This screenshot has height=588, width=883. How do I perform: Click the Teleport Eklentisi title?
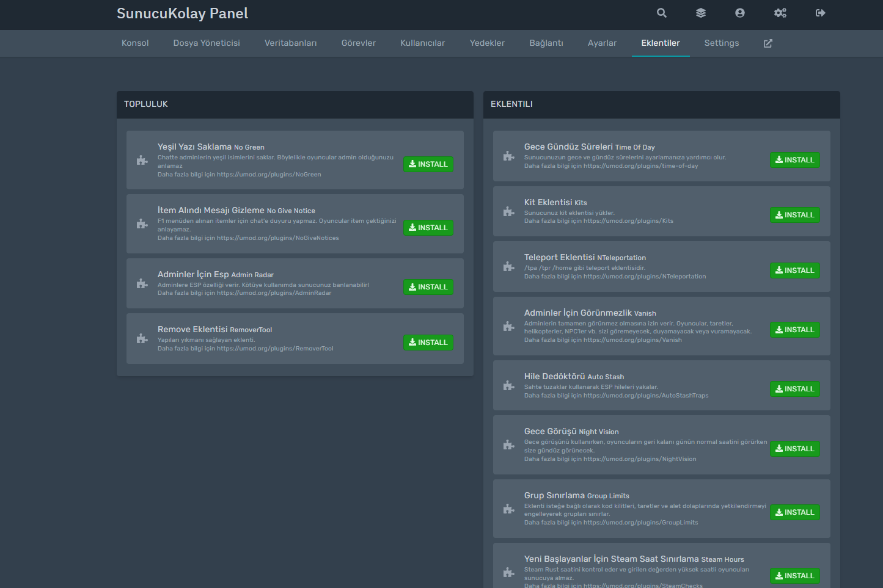(x=560, y=257)
